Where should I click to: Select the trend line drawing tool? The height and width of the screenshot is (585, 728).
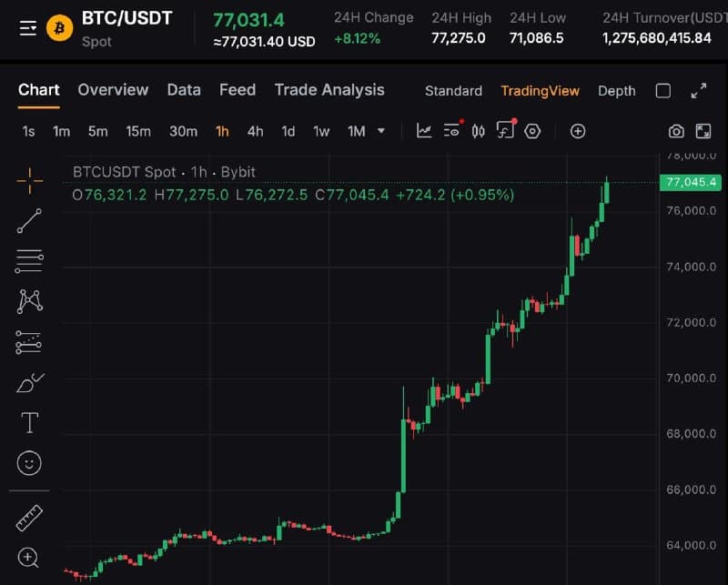[x=29, y=220]
